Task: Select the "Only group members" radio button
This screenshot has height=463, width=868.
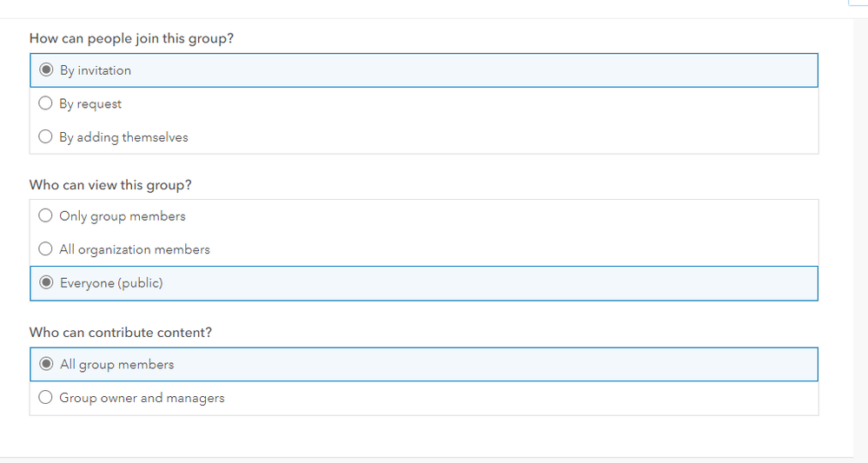Action: tap(46, 216)
